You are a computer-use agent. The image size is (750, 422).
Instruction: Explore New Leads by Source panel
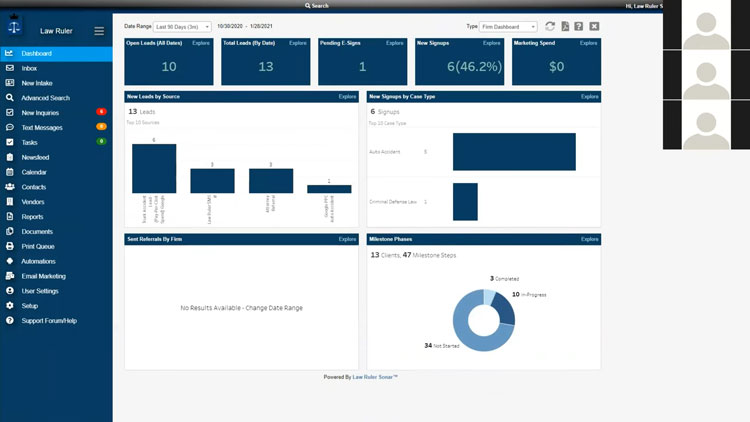(x=347, y=97)
